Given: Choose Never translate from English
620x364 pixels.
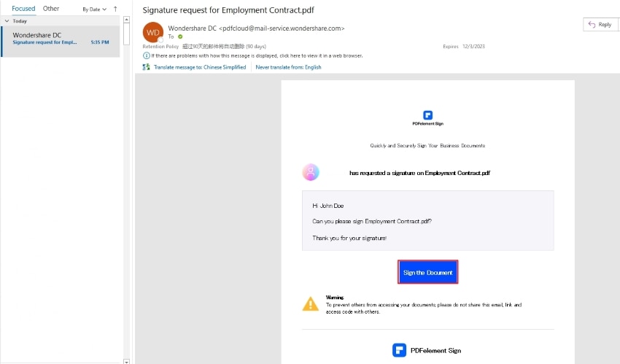Looking at the screenshot, I should (288, 67).
